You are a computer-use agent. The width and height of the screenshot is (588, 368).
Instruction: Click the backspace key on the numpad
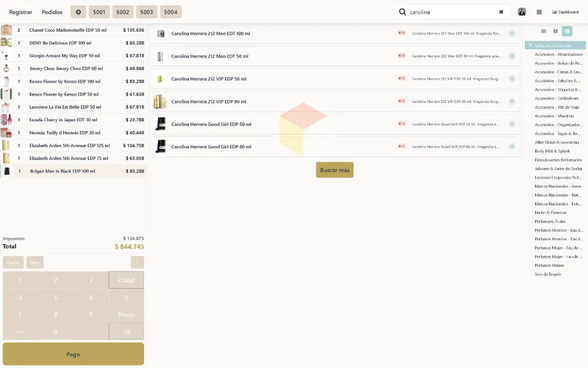(126, 332)
